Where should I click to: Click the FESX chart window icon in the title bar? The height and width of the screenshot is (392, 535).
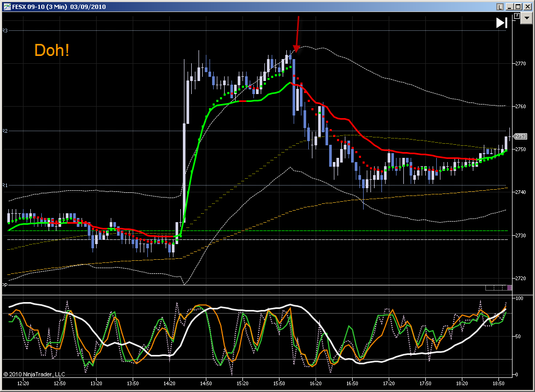tap(7, 6)
